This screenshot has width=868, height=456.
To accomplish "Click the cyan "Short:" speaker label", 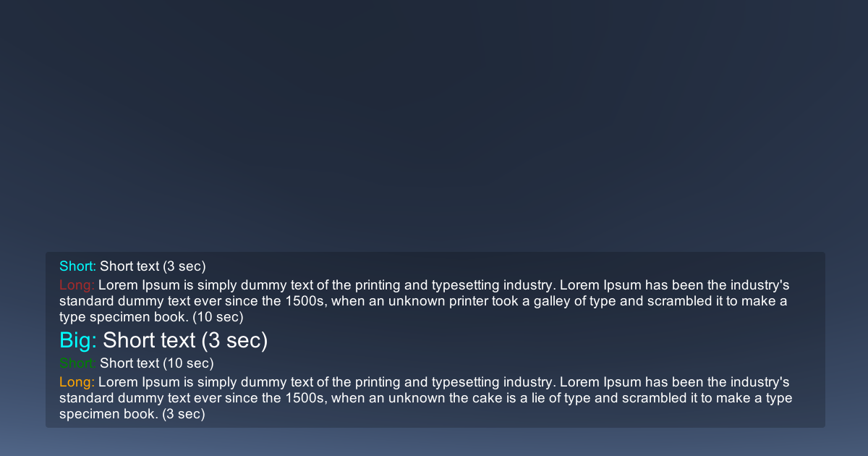I will [x=77, y=266].
